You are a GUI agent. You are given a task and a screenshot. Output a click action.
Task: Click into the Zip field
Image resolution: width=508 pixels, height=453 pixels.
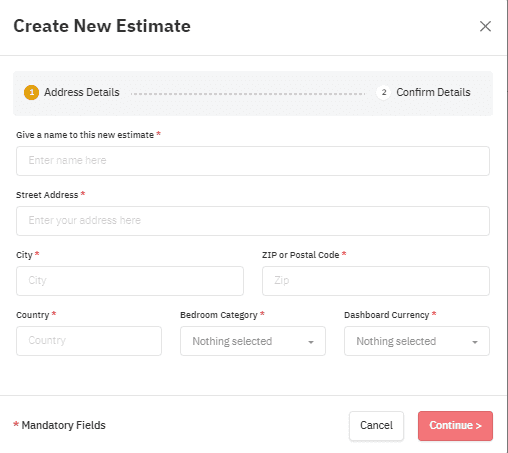pos(376,281)
